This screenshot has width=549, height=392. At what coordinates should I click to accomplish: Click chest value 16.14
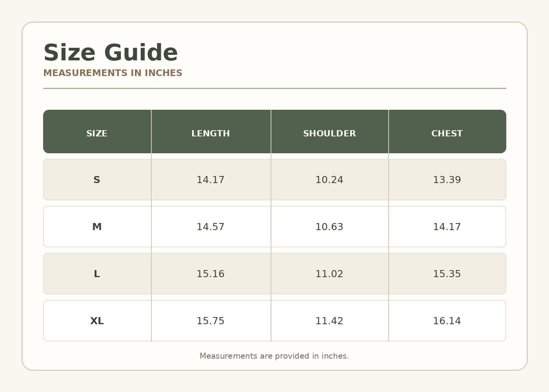pos(447,321)
